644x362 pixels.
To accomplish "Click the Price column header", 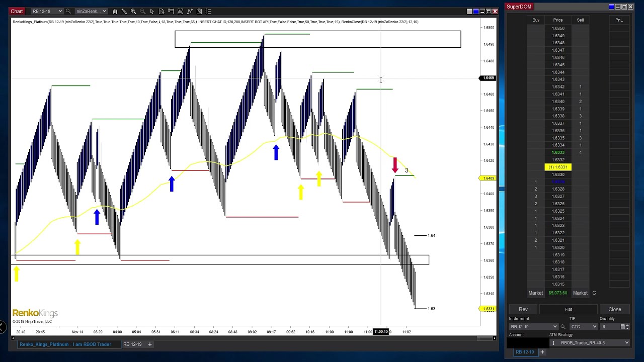I will click(558, 20).
